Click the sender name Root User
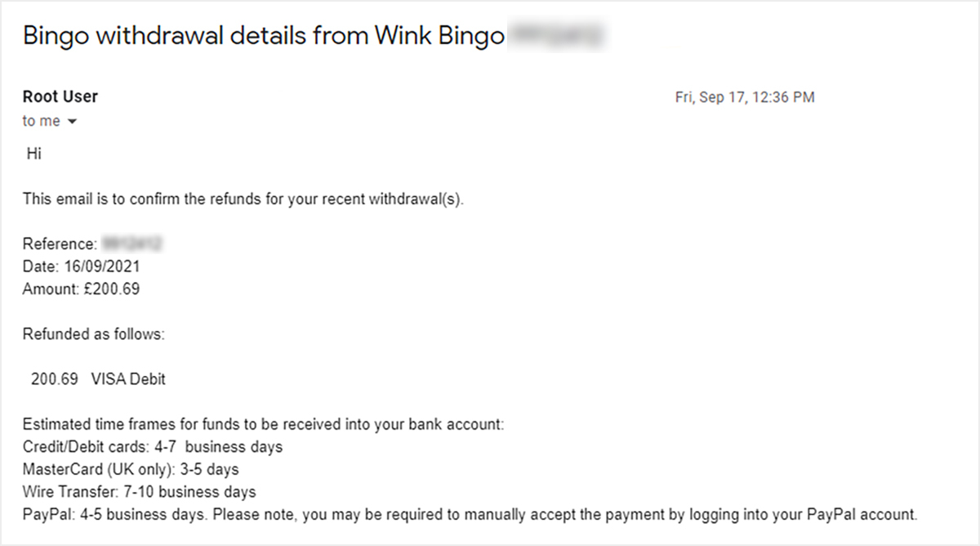The width and height of the screenshot is (980, 546). point(60,96)
